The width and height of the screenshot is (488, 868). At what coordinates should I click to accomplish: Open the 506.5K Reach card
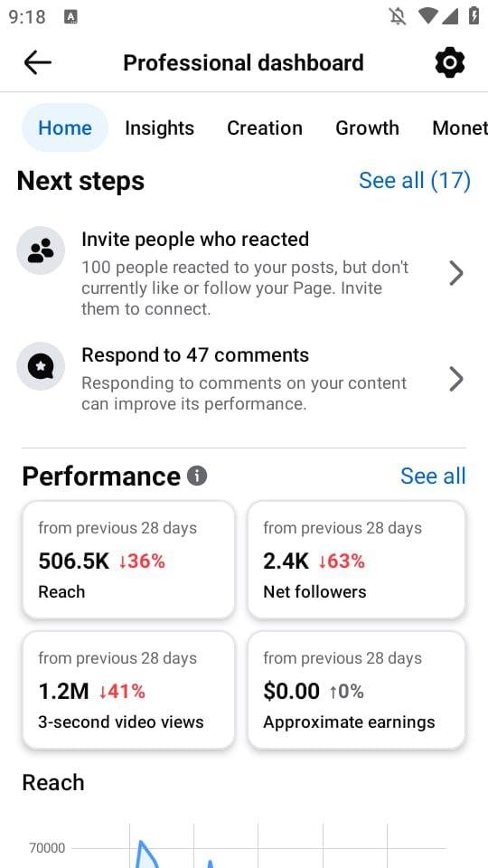click(128, 560)
